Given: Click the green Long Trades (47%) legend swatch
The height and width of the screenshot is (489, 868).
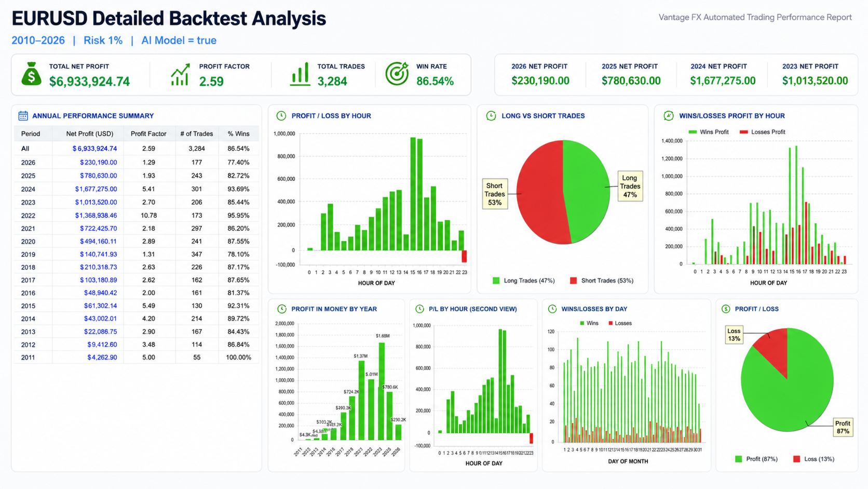Looking at the screenshot, I should [496, 281].
